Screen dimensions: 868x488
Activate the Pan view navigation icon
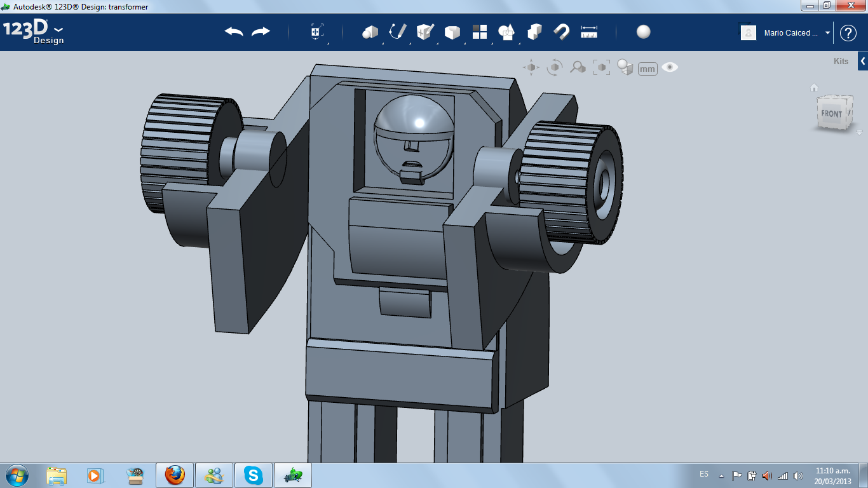pyautogui.click(x=531, y=67)
